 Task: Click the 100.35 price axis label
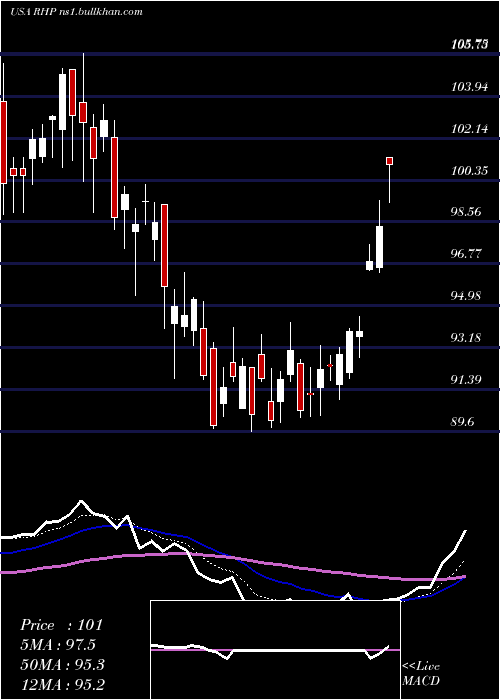tap(469, 171)
